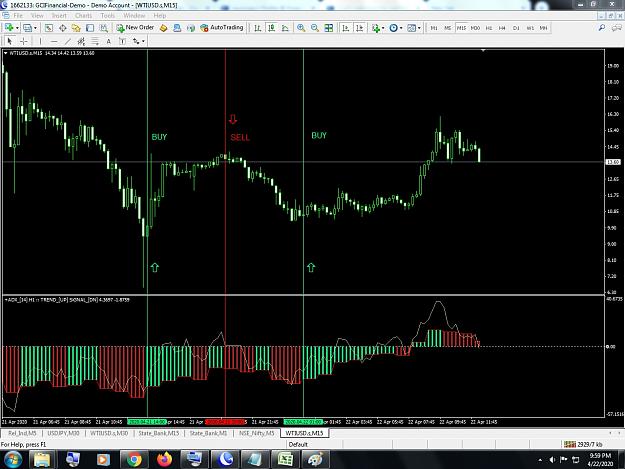Select M15 timeframe
Image resolution: width=625 pixels, height=469 pixels.
tap(461, 28)
